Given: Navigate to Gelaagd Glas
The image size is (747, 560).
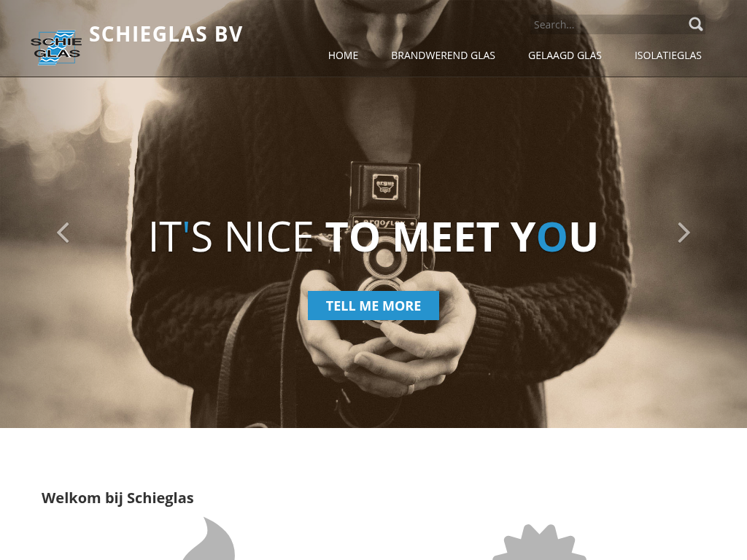Looking at the screenshot, I should pos(565,55).
